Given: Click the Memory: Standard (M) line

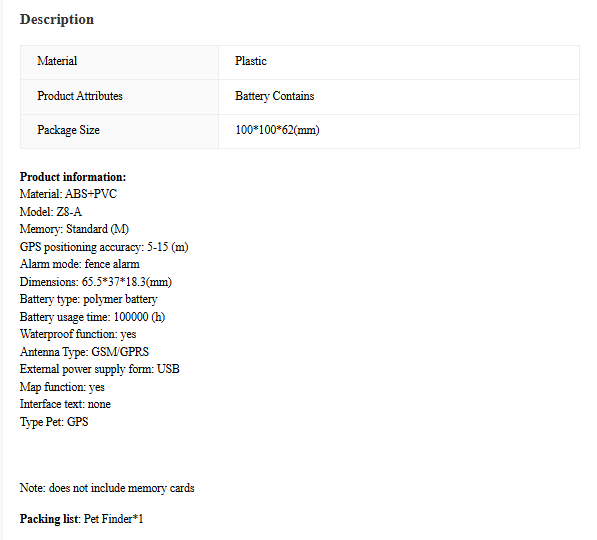Looking at the screenshot, I should [x=74, y=229].
